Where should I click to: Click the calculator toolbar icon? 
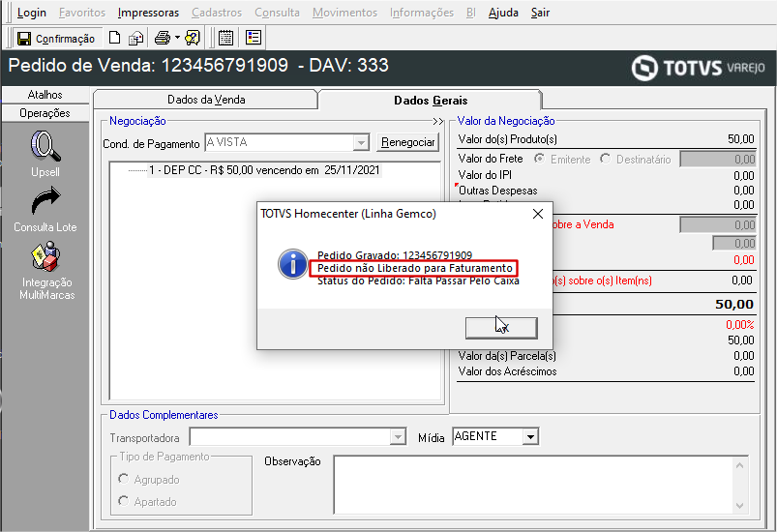tap(226, 38)
